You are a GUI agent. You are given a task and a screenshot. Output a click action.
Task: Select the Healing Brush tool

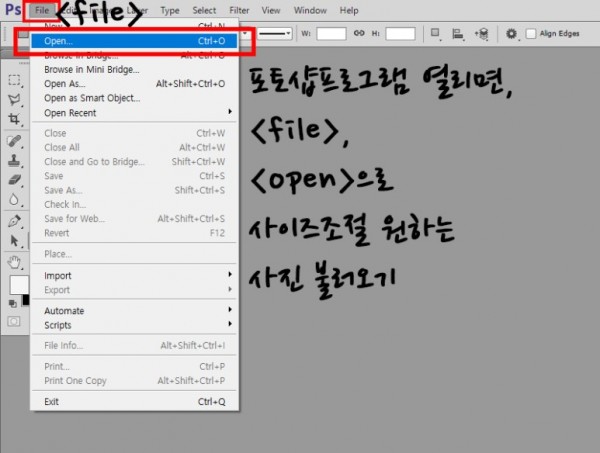pyautogui.click(x=14, y=141)
